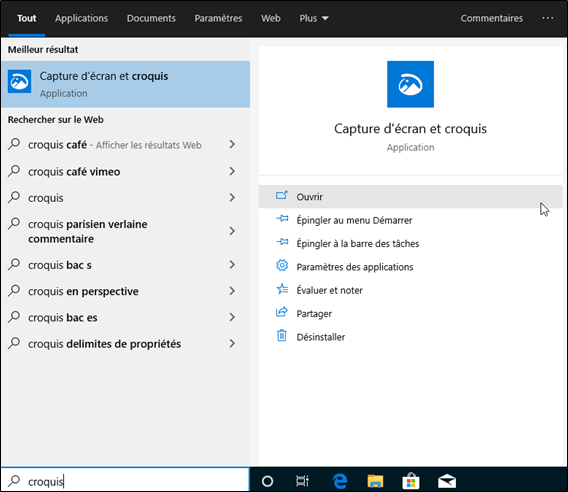This screenshot has height=492, width=568.
Task: Open the Plus dropdown filter
Action: (x=314, y=18)
